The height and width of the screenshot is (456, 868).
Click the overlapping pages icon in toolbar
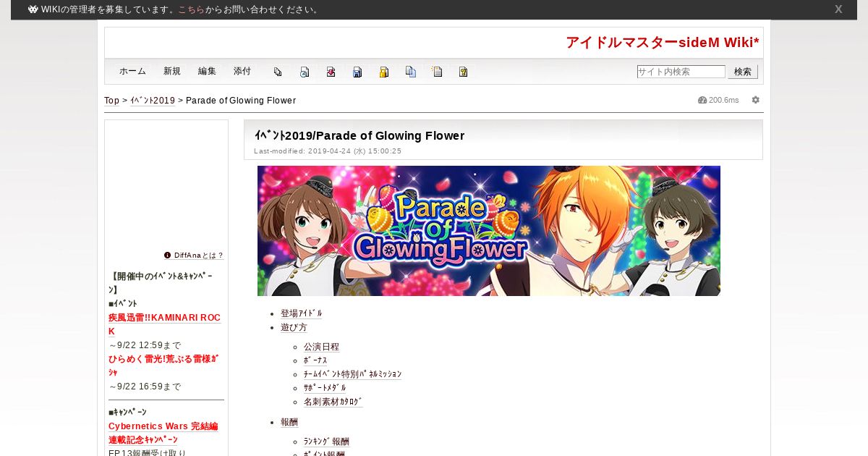[278, 72]
